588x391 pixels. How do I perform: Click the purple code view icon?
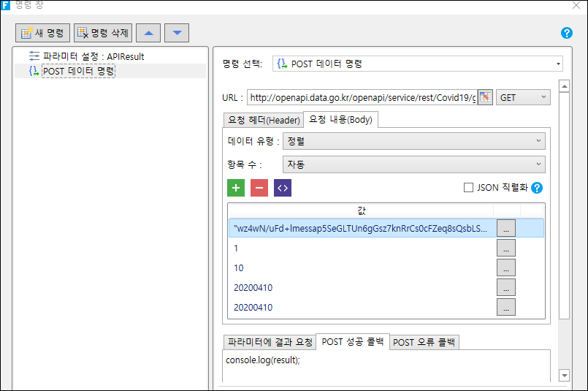pyautogui.click(x=283, y=188)
